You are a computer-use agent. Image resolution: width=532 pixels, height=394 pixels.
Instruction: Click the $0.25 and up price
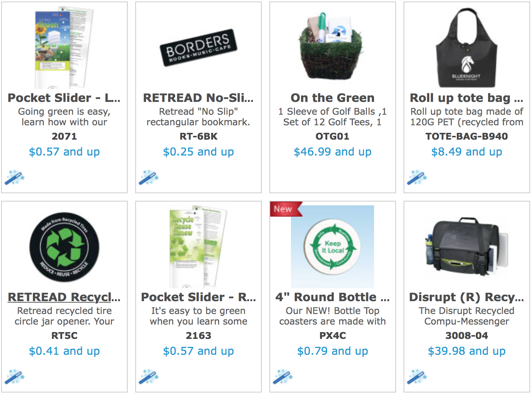tap(198, 152)
